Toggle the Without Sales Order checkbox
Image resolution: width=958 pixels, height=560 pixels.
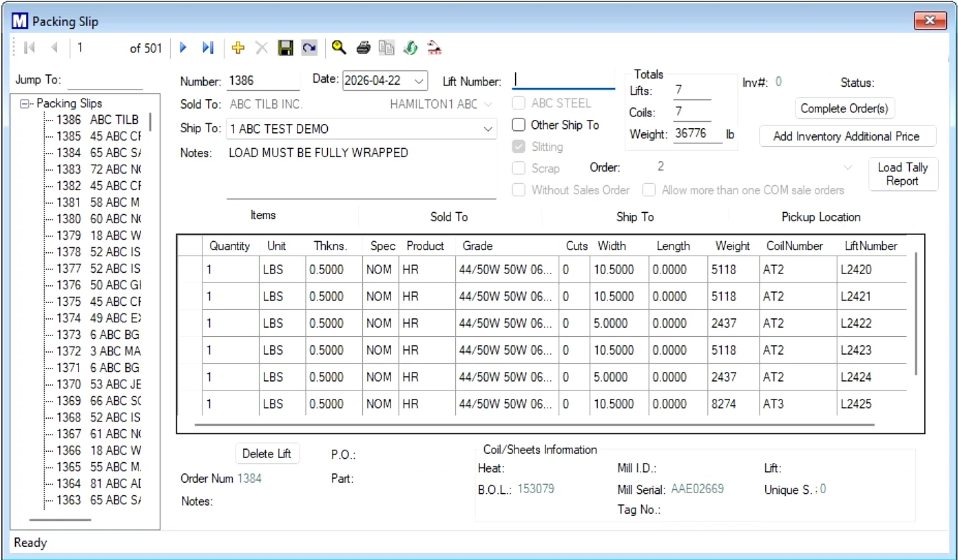(519, 190)
